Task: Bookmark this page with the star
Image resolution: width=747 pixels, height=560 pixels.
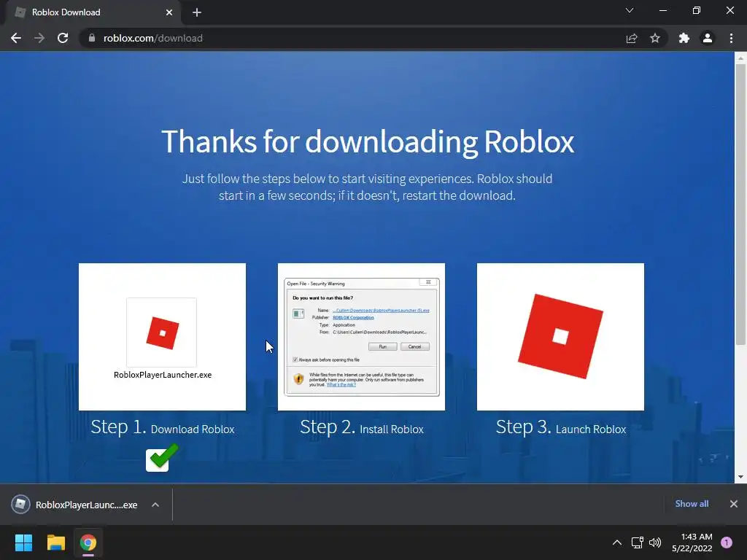Action: pyautogui.click(x=655, y=38)
